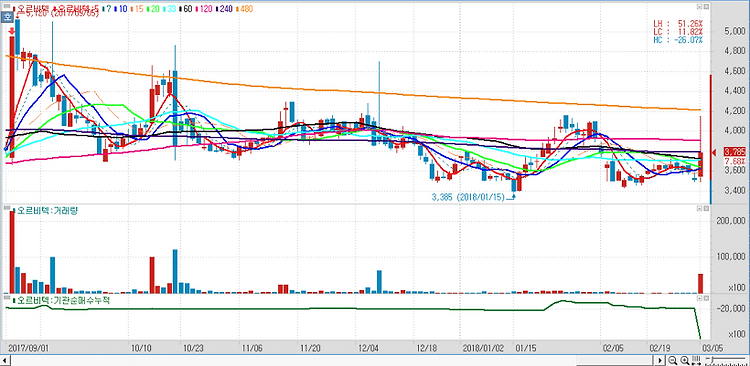Close the institutional net-buy panel
The image size is (750, 366).
click(x=706, y=298)
